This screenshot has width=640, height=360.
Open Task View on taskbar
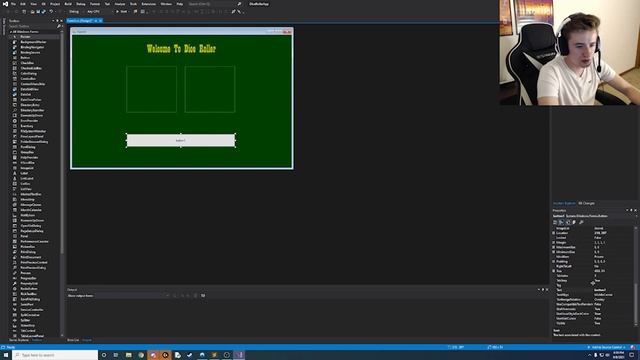coord(116,355)
